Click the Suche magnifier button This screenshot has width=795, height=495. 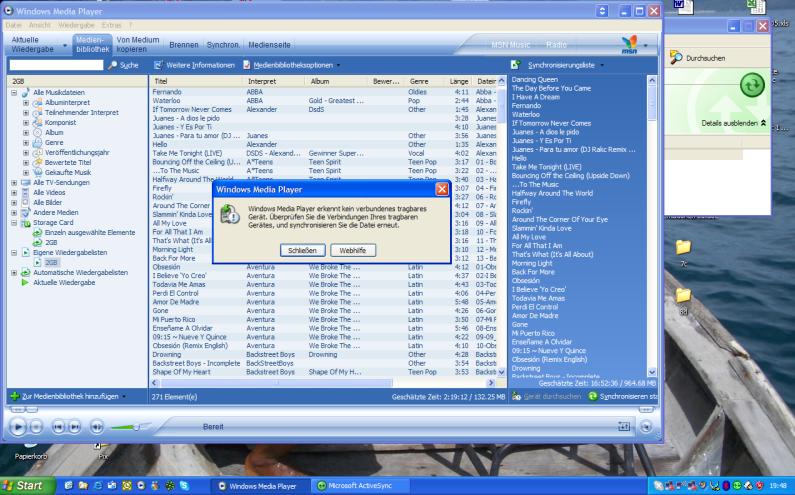123,65
